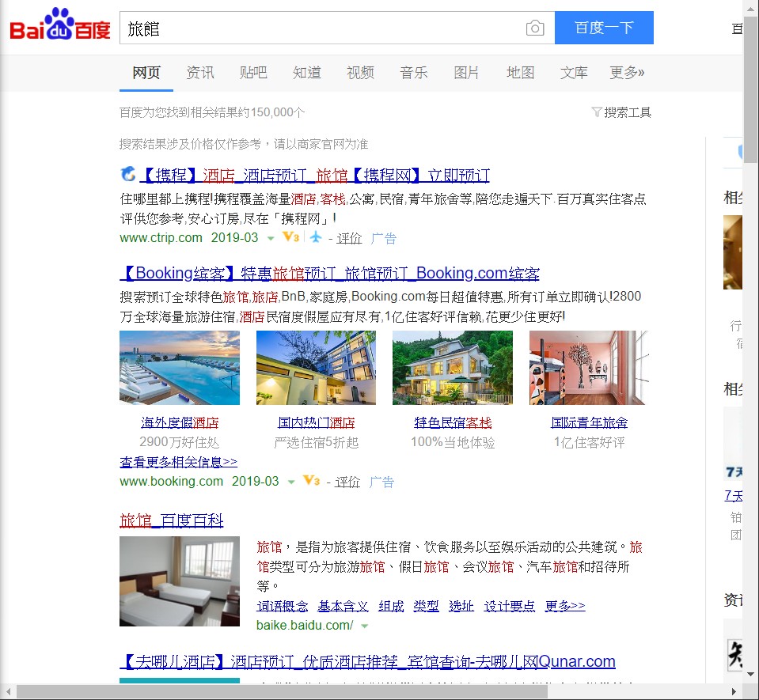759x700 pixels.
Task: Click the baike.baidu.com/ URL text
Action: (305, 626)
